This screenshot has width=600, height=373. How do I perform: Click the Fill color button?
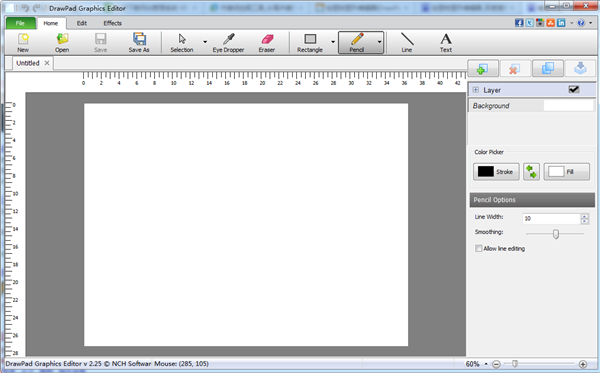(566, 172)
